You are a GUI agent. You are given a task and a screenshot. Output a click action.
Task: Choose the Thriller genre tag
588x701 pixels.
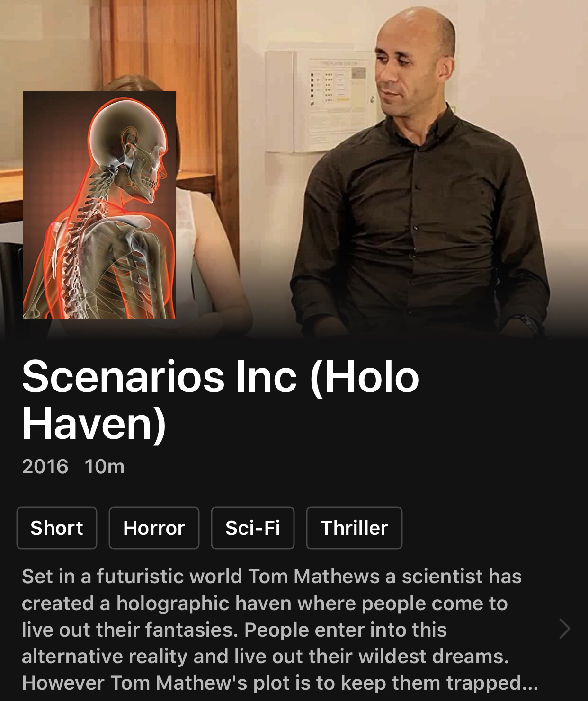pyautogui.click(x=354, y=528)
